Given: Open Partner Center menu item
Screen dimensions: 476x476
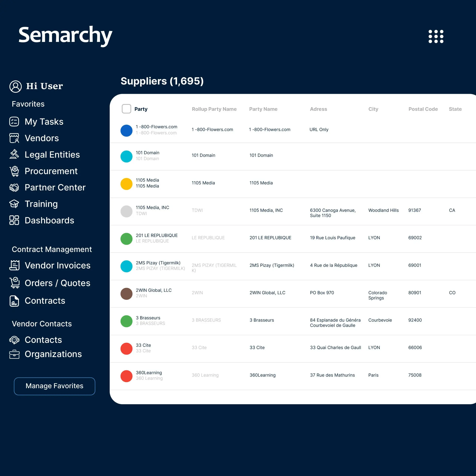Looking at the screenshot, I should [x=55, y=187].
